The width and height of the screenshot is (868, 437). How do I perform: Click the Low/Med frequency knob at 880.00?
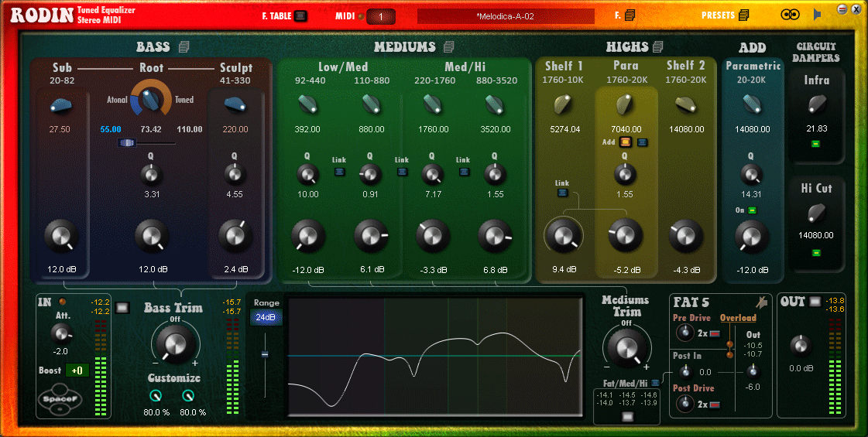(x=371, y=104)
